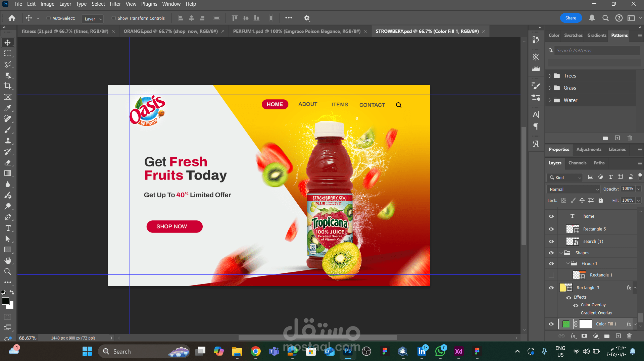The height and width of the screenshot is (361, 644).
Task: Hide the Shapes group
Action: (551, 253)
